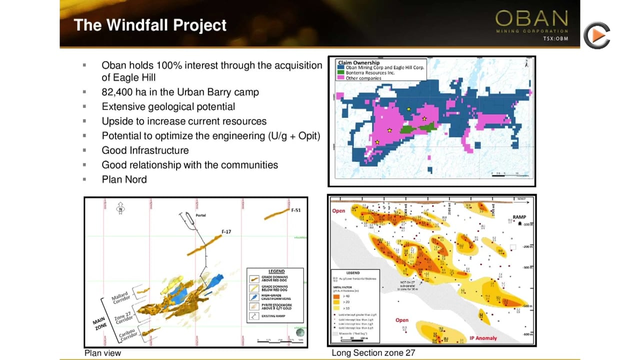
Task: Click the 'Zone 27 Corridor' label
Action: click(x=124, y=316)
